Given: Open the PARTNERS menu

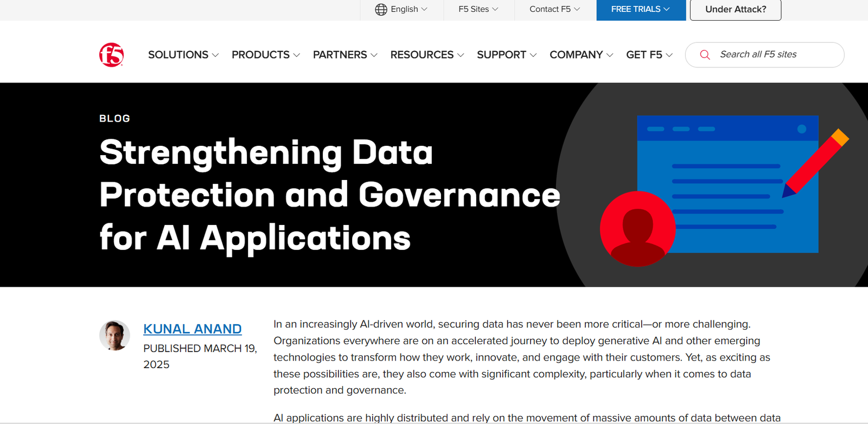Looking at the screenshot, I should (344, 55).
